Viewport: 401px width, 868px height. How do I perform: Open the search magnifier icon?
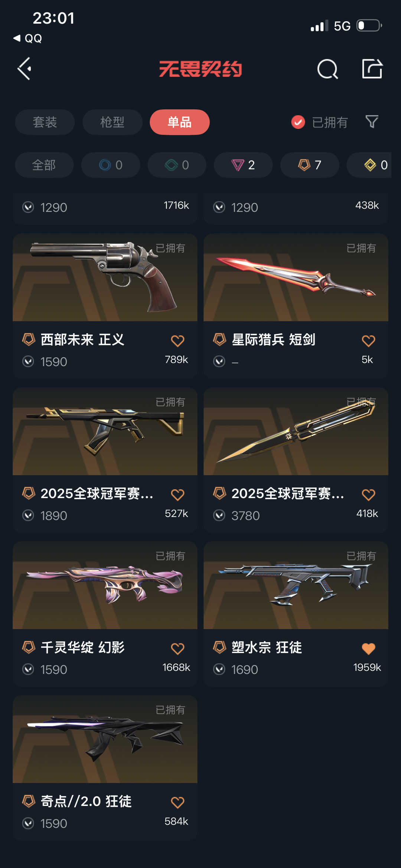click(x=327, y=69)
